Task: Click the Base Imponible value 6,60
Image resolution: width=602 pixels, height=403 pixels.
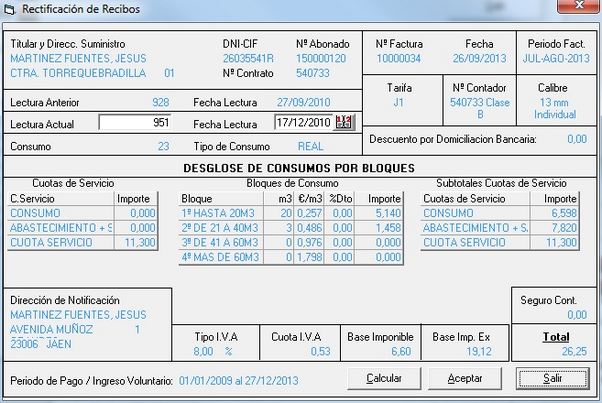Action: (401, 351)
